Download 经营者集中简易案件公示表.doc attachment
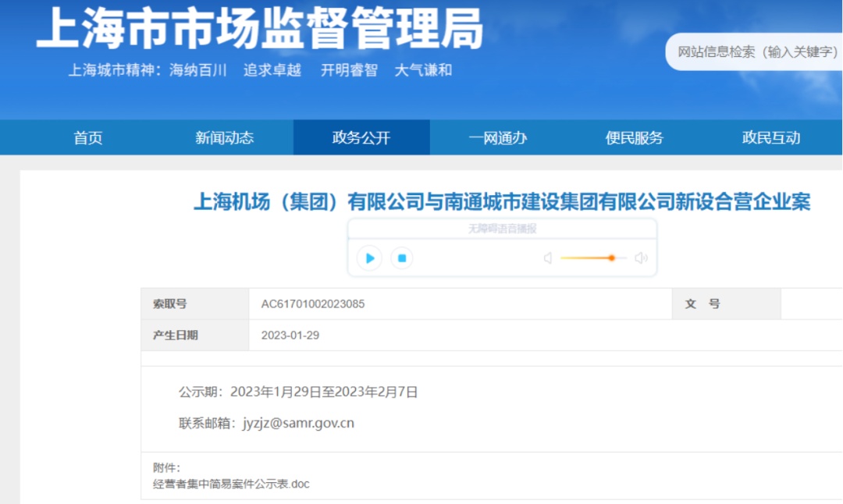The width and height of the screenshot is (843, 504). pos(231,484)
